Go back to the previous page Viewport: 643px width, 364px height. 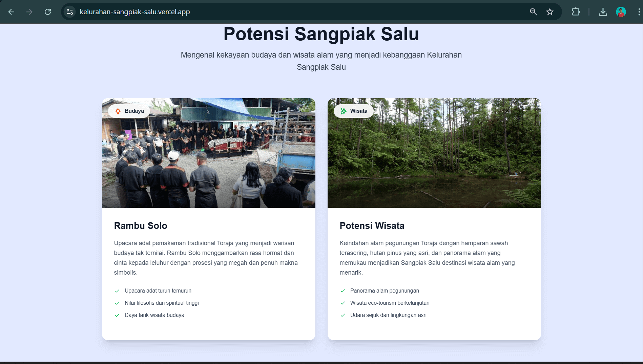tap(11, 12)
